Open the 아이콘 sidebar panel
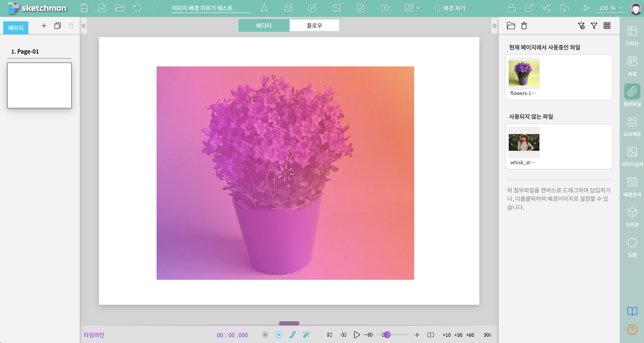Viewport: 644px width, 343px height. coord(632,217)
